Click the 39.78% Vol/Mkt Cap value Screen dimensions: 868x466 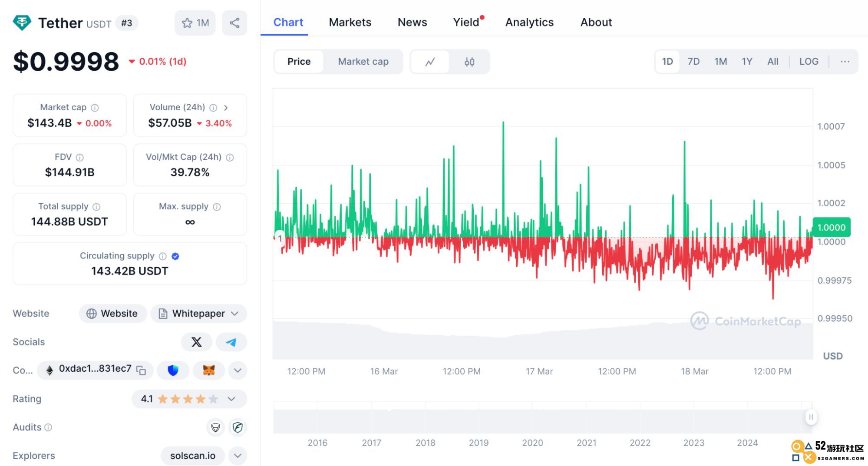click(190, 173)
